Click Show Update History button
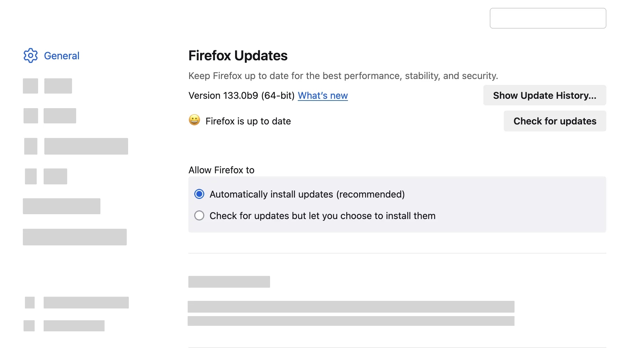Screen dimensions: 644x357 [x=544, y=95]
